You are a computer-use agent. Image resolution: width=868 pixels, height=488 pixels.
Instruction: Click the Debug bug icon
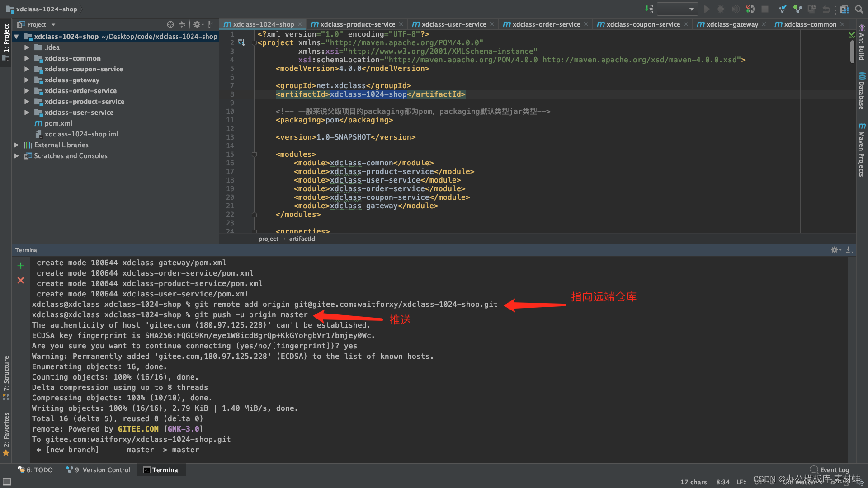[721, 9]
